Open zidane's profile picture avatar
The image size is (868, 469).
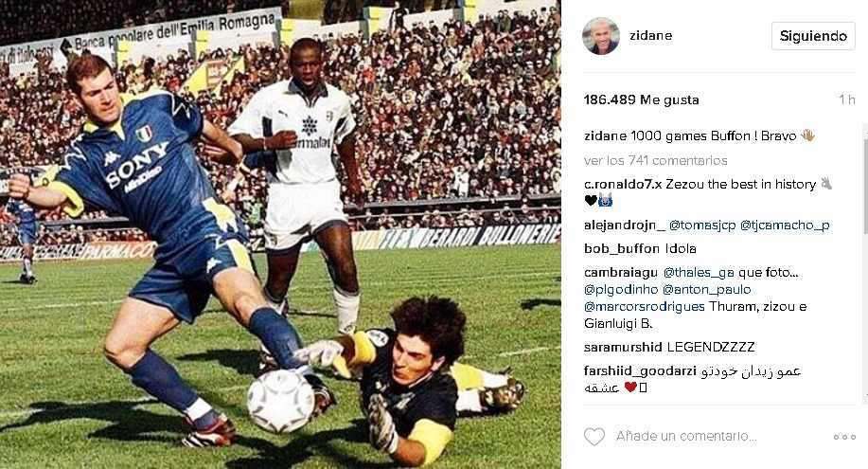click(601, 36)
